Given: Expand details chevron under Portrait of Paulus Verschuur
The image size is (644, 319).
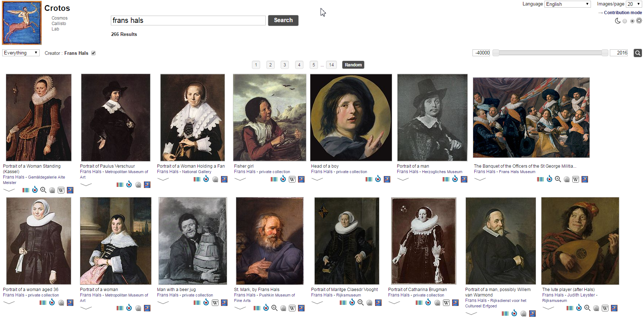Looking at the screenshot, I should point(86,185).
